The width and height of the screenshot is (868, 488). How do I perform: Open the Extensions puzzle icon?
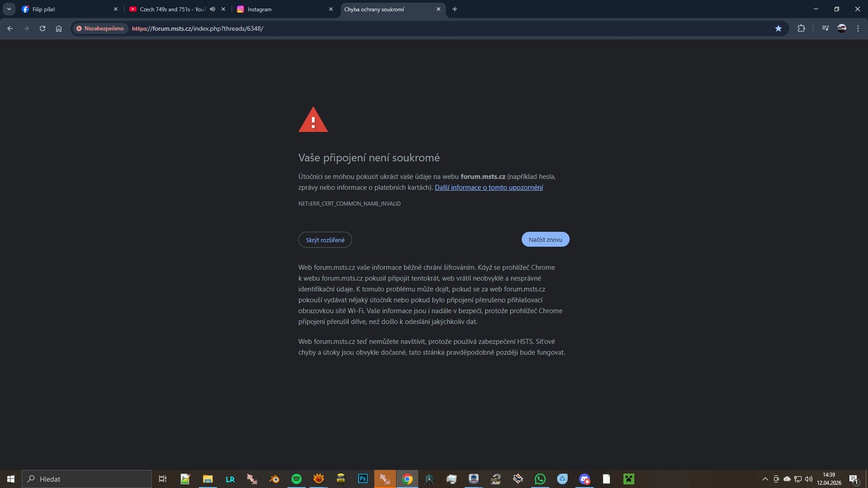point(801,29)
